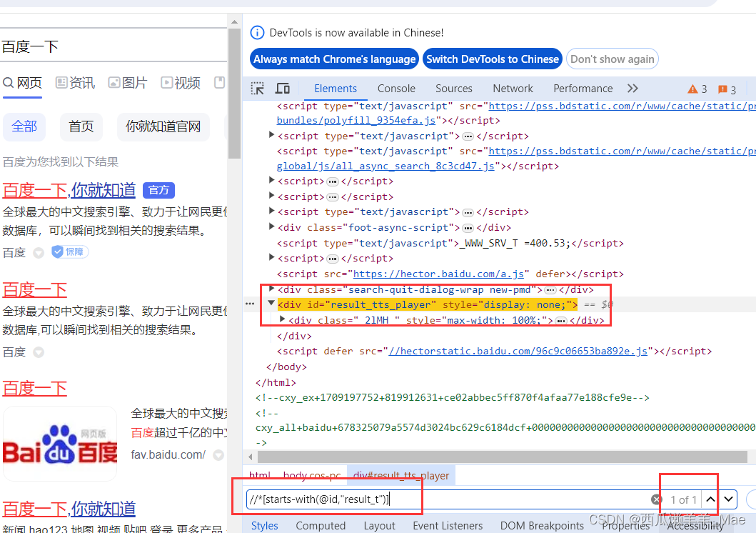Expand the ellipsis in foot-async-script div
Screen dimensions: 756x533
[x=468, y=228]
